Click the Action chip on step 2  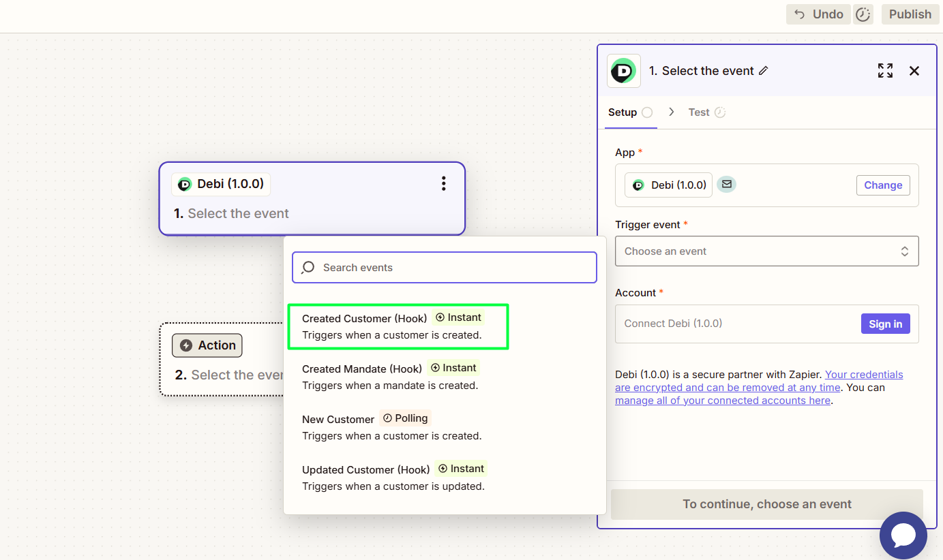[207, 345]
